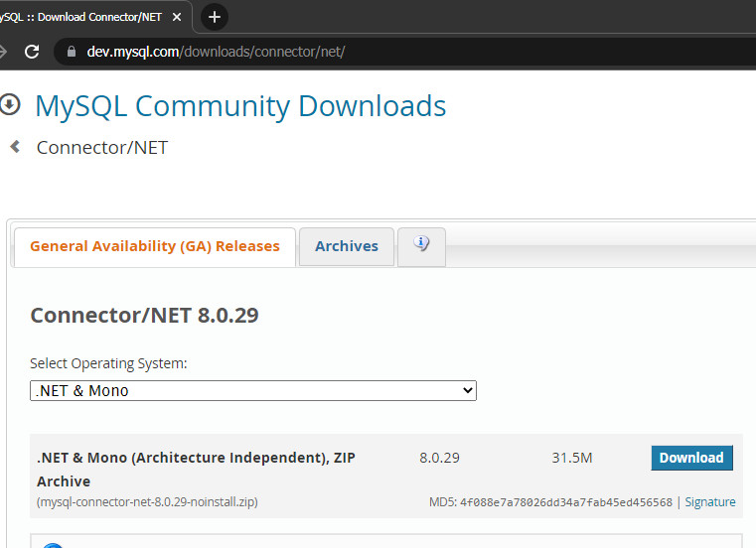This screenshot has width=756, height=548.
Task: Click the MD5 checksum value
Action: (x=566, y=502)
